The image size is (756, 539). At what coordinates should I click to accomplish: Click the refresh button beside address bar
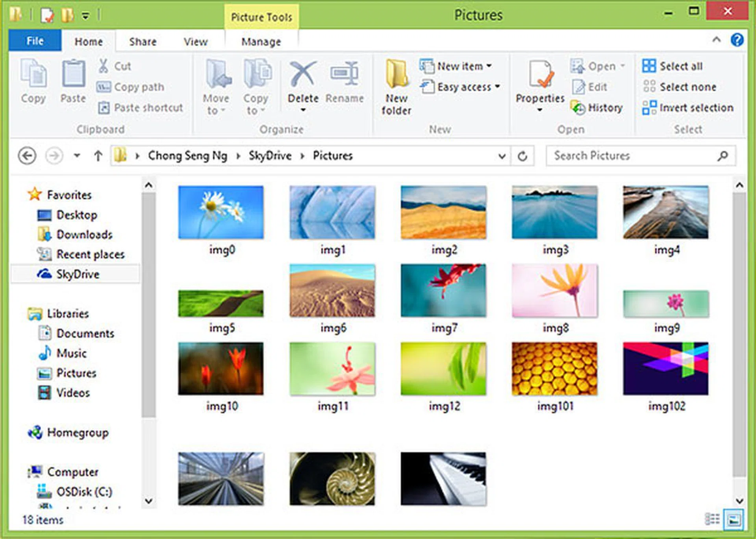pos(523,156)
